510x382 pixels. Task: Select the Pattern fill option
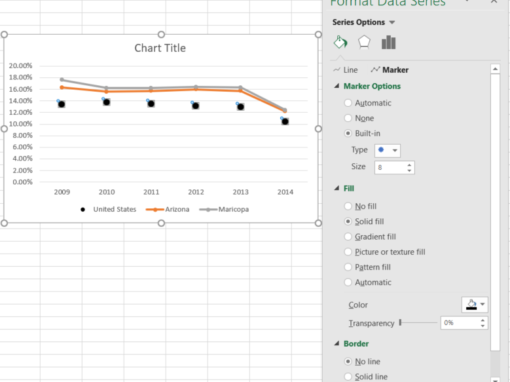[348, 267]
